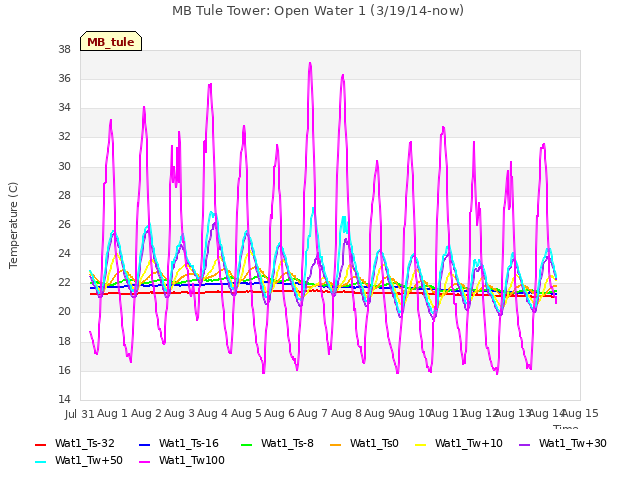Click the 32 temperature axis value

[x=64, y=137]
